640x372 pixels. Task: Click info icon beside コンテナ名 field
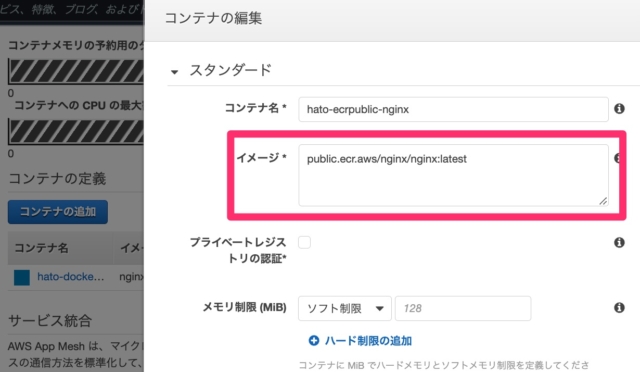coord(619,109)
